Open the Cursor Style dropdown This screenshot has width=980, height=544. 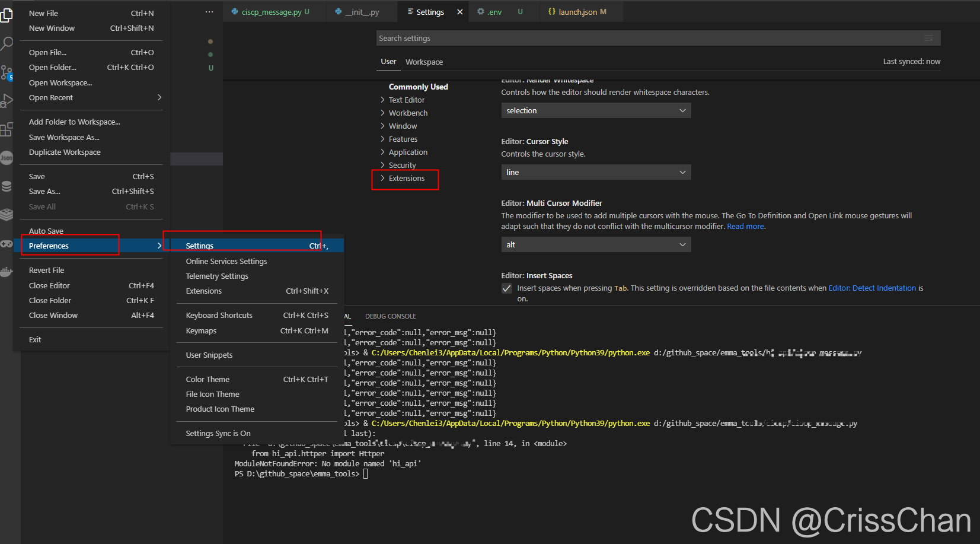click(595, 172)
